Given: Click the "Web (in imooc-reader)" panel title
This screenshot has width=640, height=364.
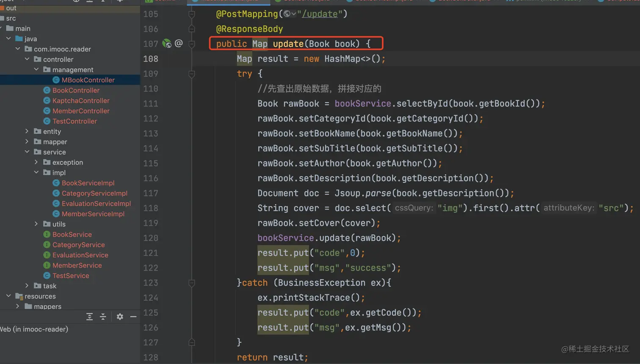Looking at the screenshot, I should tap(34, 329).
